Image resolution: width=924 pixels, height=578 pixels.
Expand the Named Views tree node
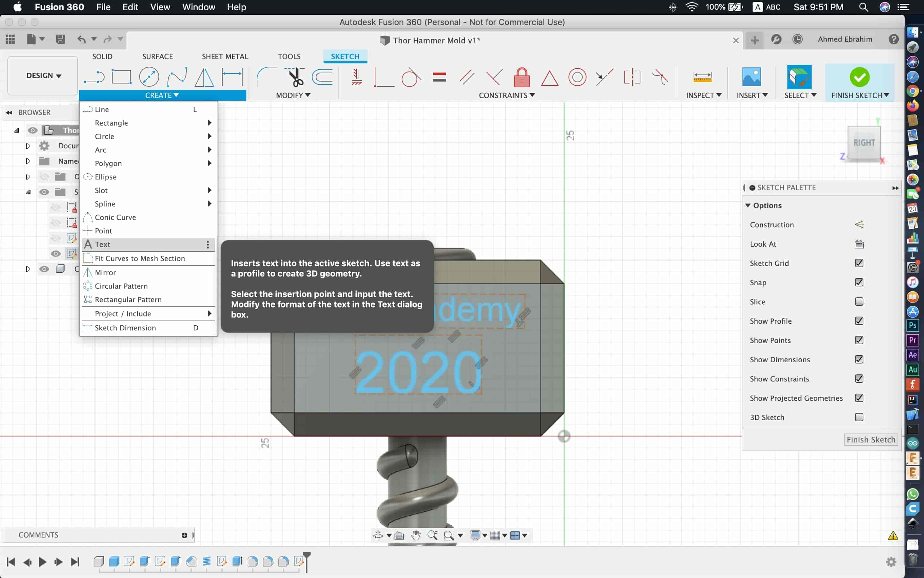coord(28,161)
